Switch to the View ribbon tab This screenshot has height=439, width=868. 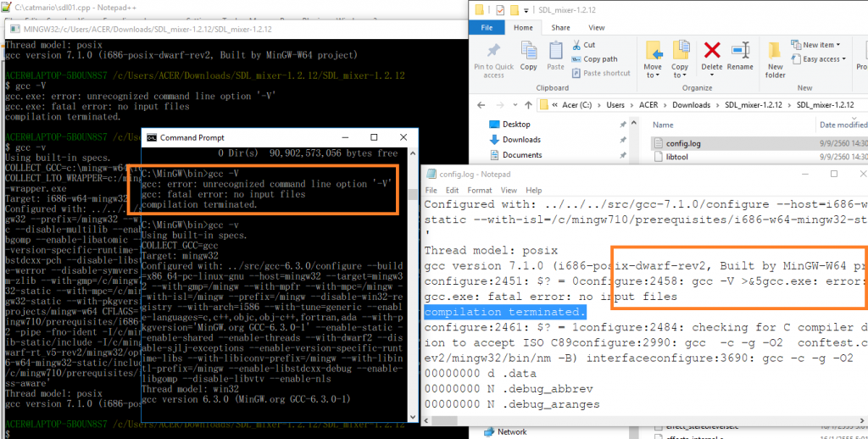point(596,28)
